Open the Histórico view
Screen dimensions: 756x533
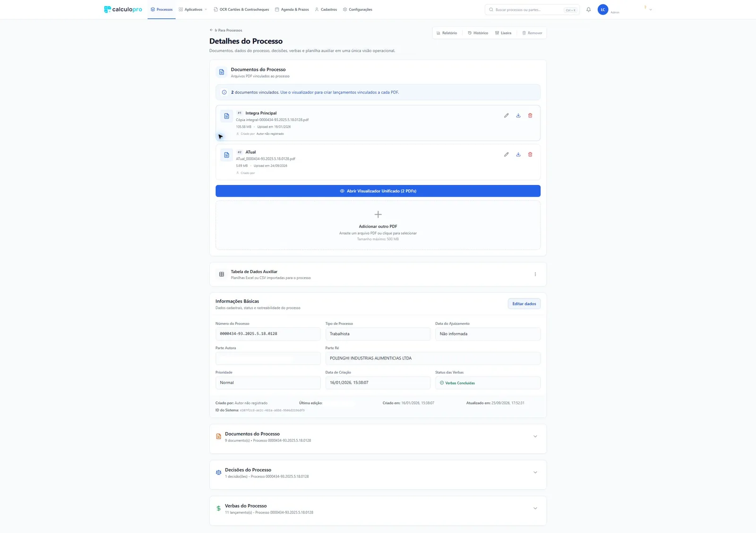tap(478, 33)
